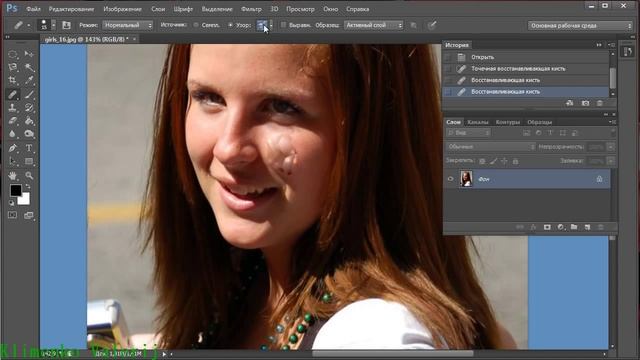Viewport: 640px width, 360px height.
Task: Select the Elliptical Marquee tool
Action: [x=13, y=54]
